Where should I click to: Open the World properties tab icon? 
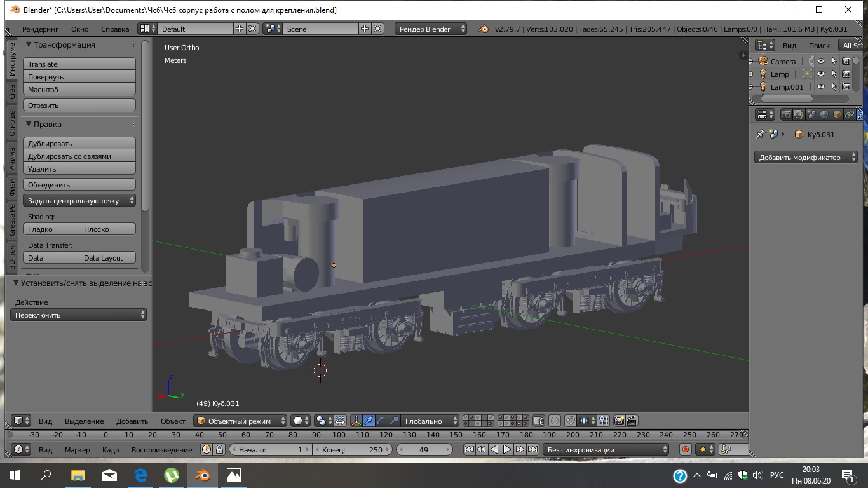pos(824,114)
